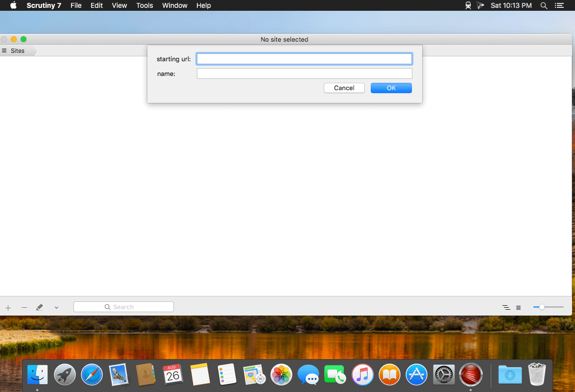Click the remove site minus icon
The height and width of the screenshot is (392, 575).
click(x=24, y=307)
